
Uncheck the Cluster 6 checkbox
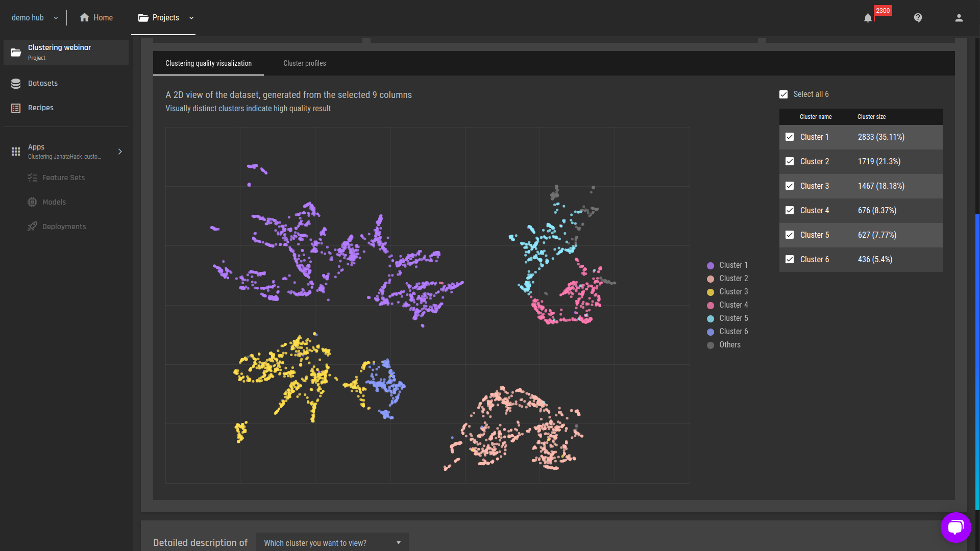click(790, 259)
